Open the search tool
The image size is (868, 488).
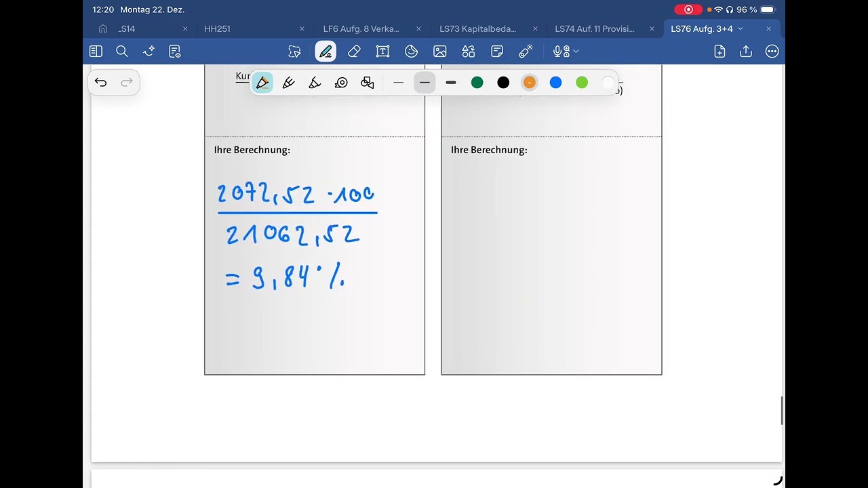[x=122, y=52]
